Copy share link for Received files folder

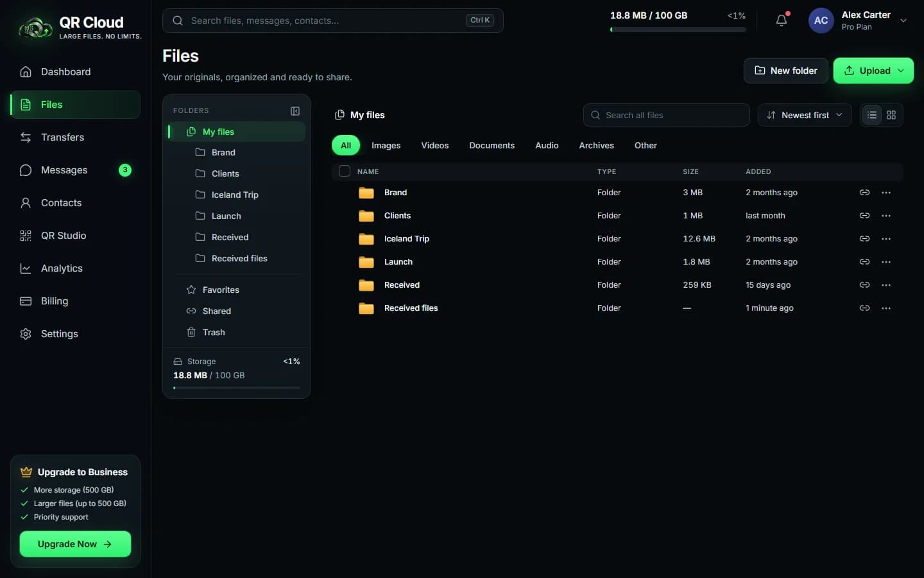point(864,308)
